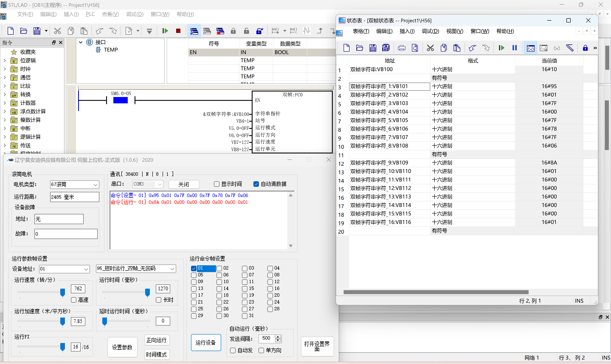Image resolution: width=611 pixels, height=364 pixels.
Task: Toggle program status monitoring icon
Action: [x=194, y=31]
